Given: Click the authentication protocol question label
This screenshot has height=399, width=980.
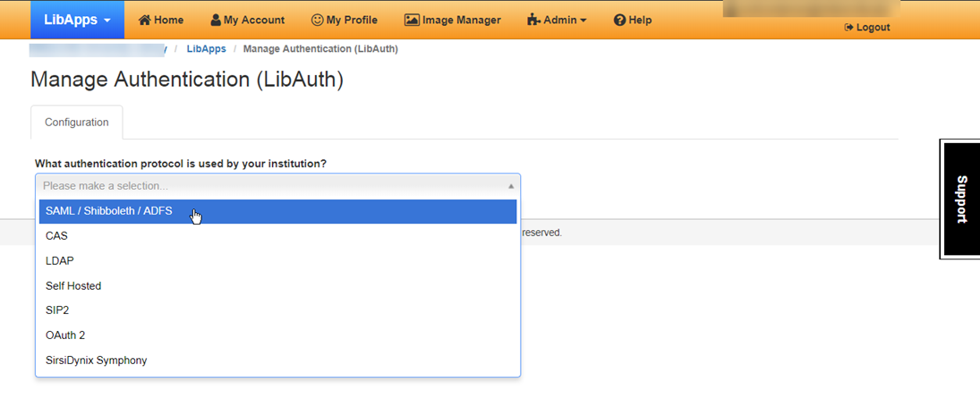Looking at the screenshot, I should [x=181, y=164].
